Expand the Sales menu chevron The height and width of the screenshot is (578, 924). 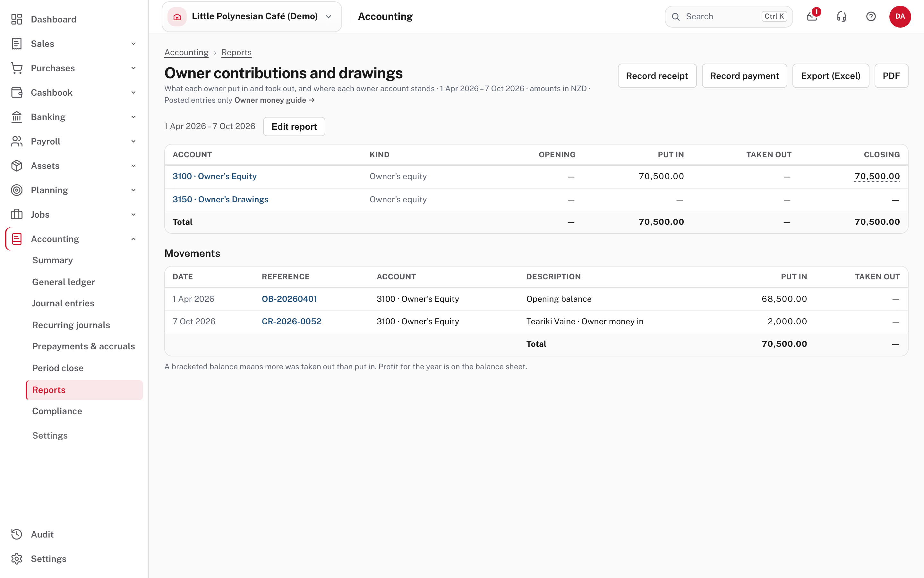point(133,44)
